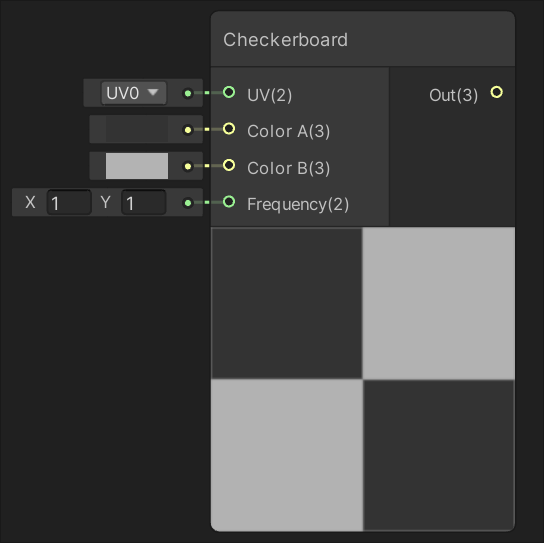The height and width of the screenshot is (543, 544).
Task: Select the Checkerboard node title bar
Action: (x=363, y=39)
